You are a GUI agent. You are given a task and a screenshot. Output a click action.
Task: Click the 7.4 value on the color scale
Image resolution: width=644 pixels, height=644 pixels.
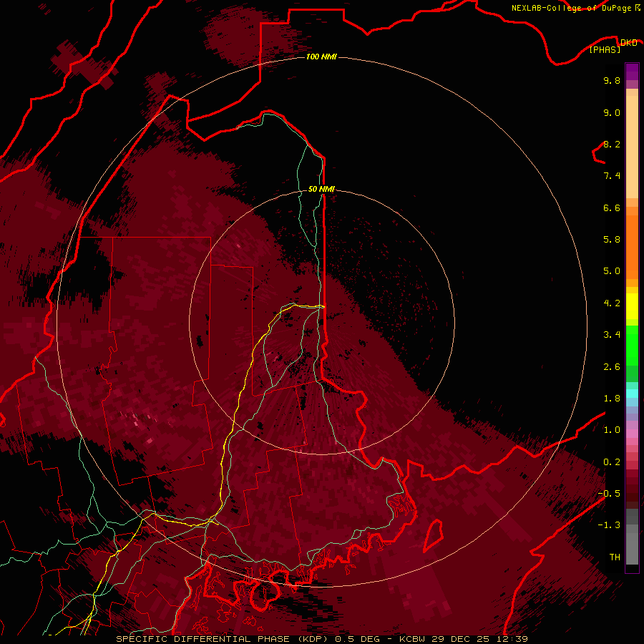612,176
